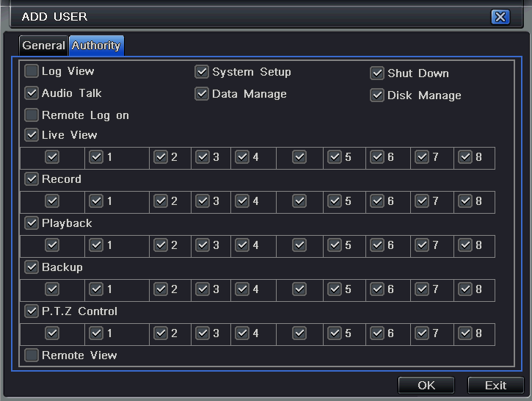Confirm with the OK button
The image size is (532, 401).
[426, 385]
